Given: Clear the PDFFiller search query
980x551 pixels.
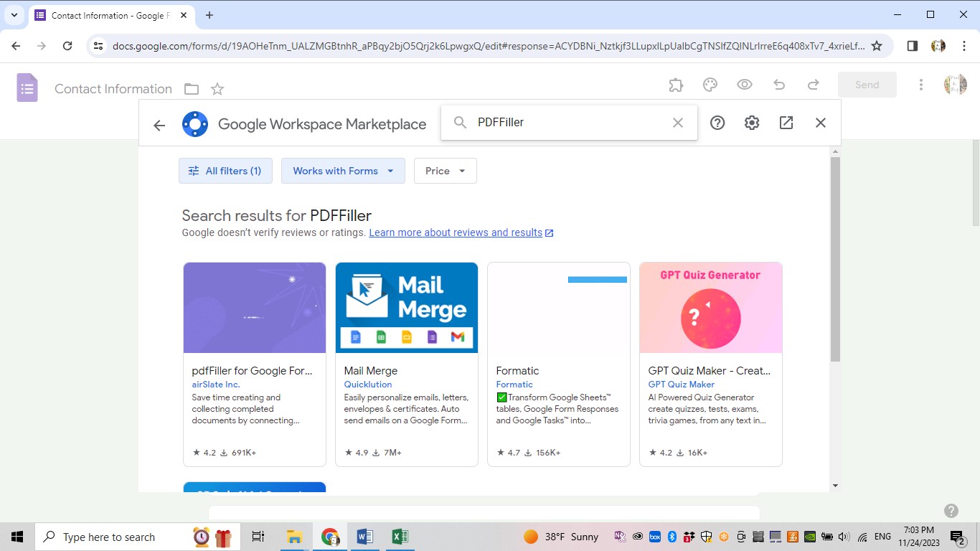Looking at the screenshot, I should coord(677,122).
